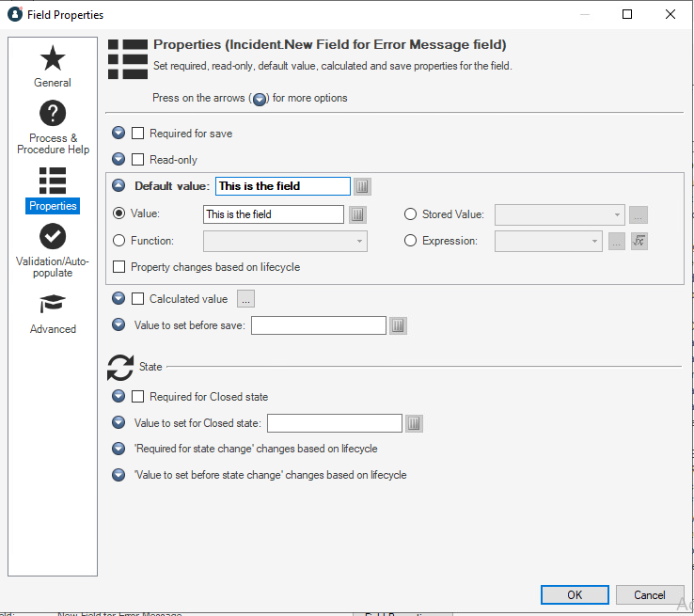Open the Advanced graduation cap icon
This screenshot has height=616, width=694.
tap(53, 305)
